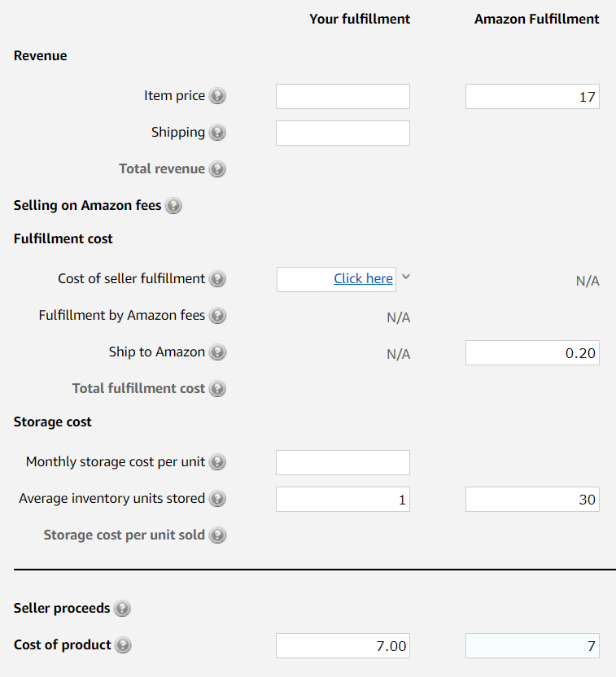Focus the Your fulfillment Item price field

tap(343, 96)
